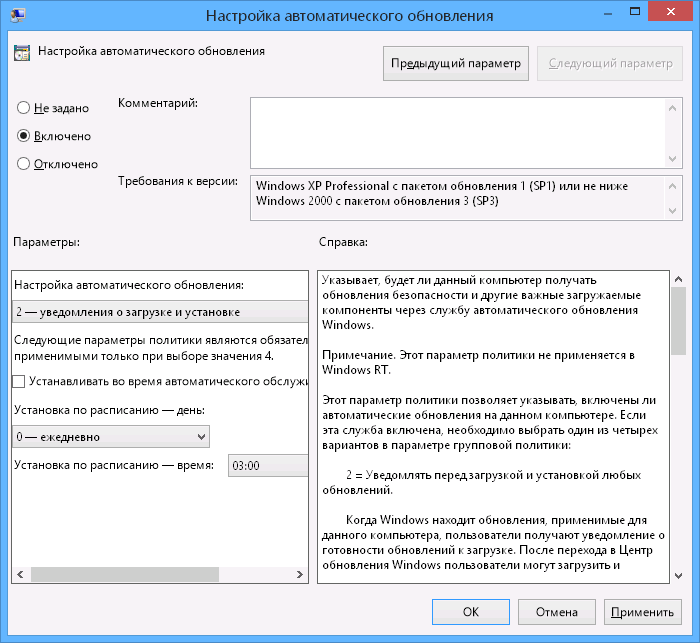This screenshot has height=643, width=700.
Task: Click "Применить" to apply settings
Action: [643, 612]
